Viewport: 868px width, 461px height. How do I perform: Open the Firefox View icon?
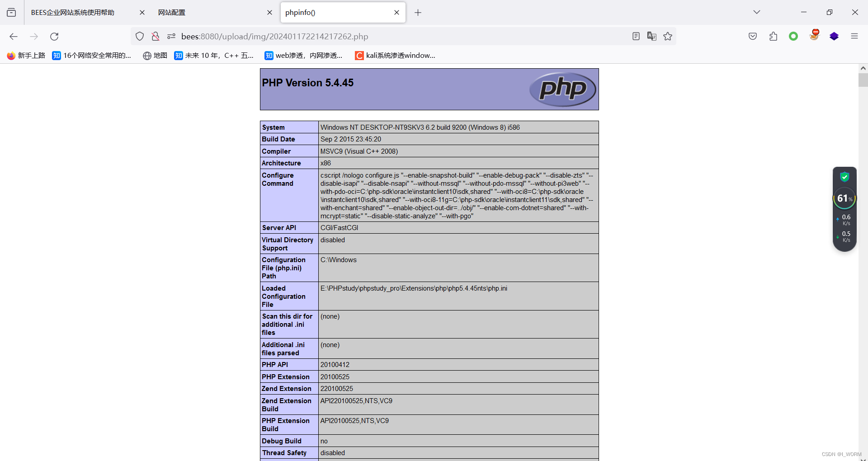(x=11, y=13)
